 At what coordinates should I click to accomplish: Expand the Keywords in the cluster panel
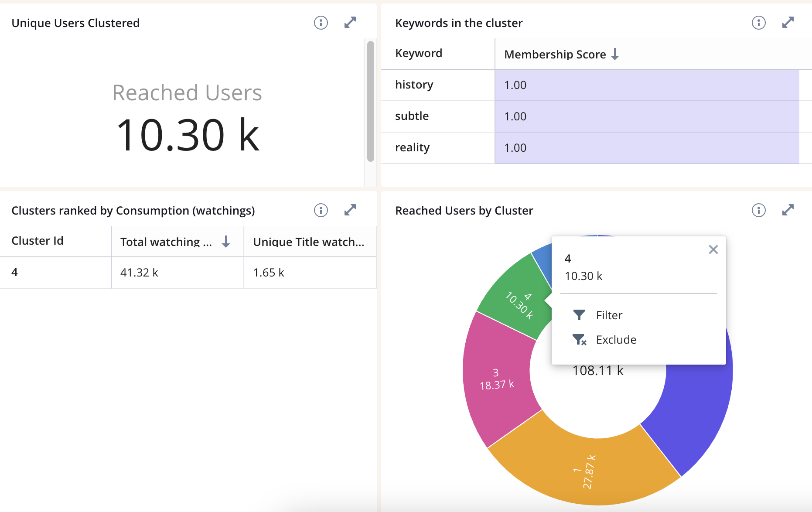(x=788, y=23)
